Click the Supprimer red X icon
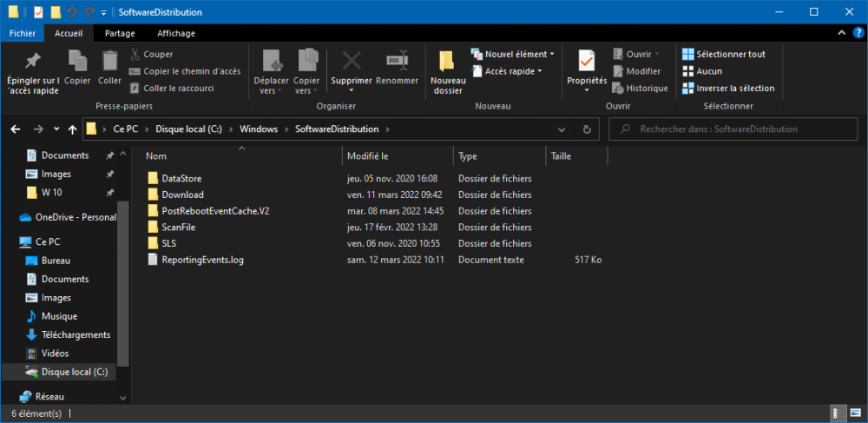Viewport: 868px width, 423px height. click(352, 62)
